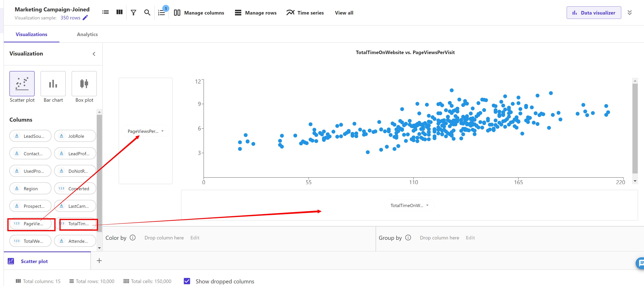The height and width of the screenshot is (286, 644).
Task: Click Color by info icon
Action: pos(133,237)
